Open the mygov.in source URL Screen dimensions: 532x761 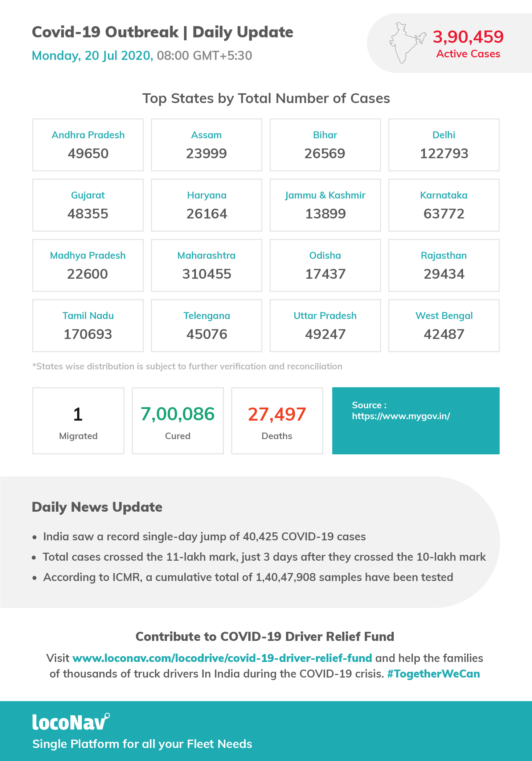tap(401, 416)
